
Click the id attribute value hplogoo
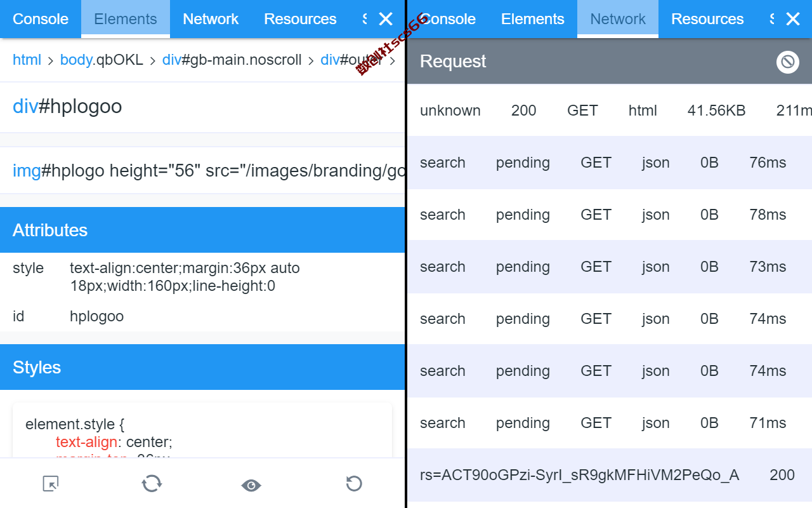pos(96,316)
